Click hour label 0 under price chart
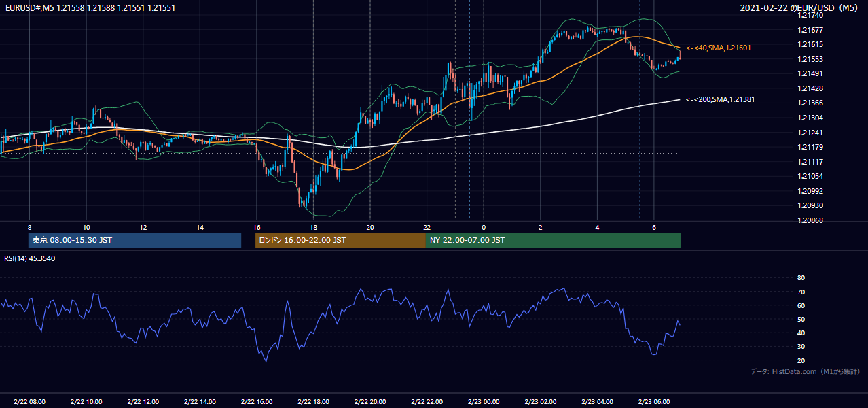Image resolution: width=868 pixels, height=408 pixels. (x=484, y=227)
